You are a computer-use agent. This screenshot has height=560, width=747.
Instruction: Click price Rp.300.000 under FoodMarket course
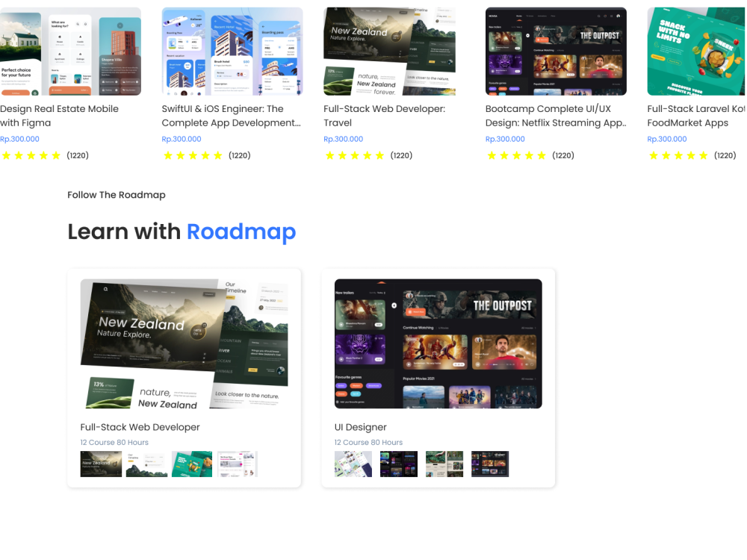667,139
